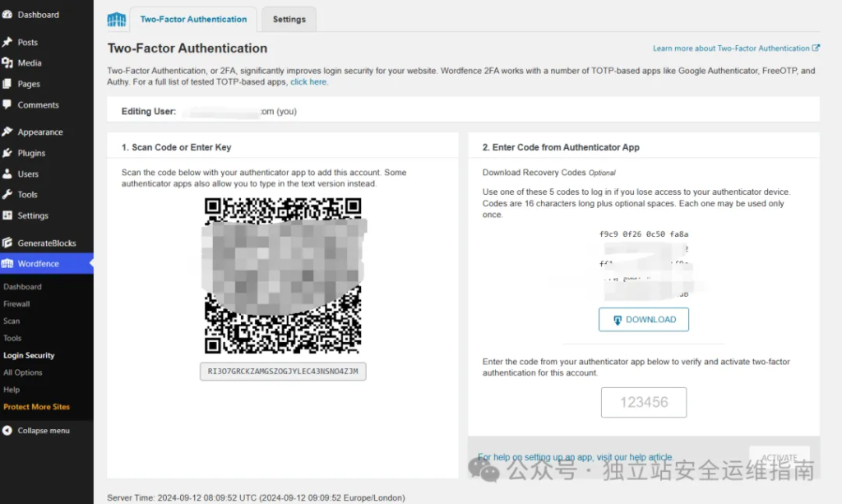Click the Pages document icon
The image size is (842, 504).
click(x=7, y=84)
